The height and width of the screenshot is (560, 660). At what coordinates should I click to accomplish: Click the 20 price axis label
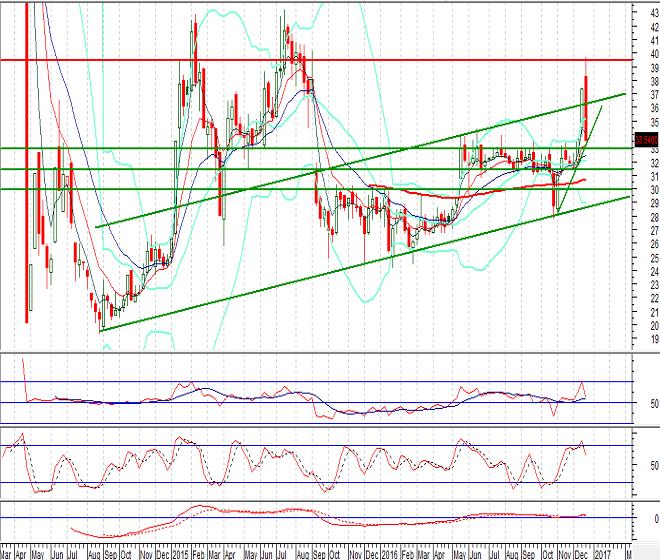(655, 326)
